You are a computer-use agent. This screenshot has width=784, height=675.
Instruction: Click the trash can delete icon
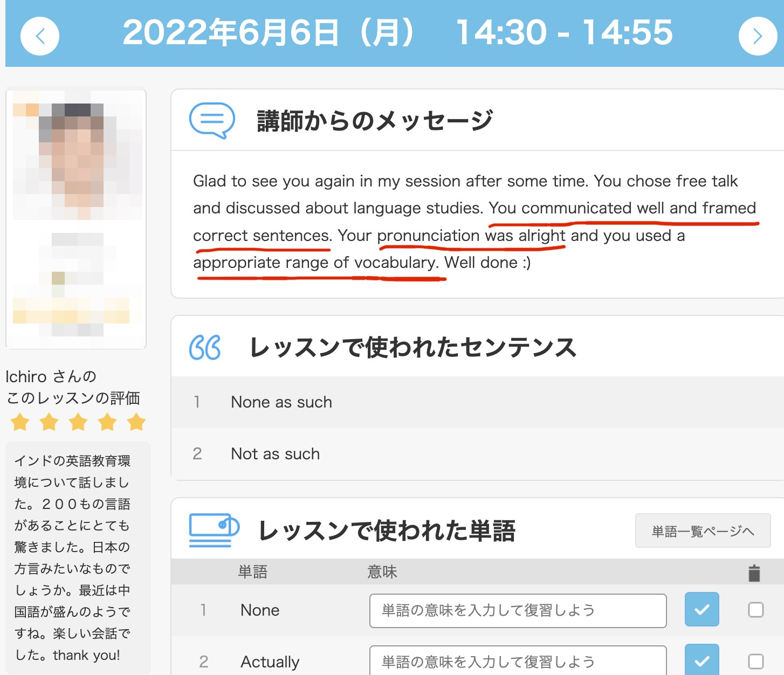(754, 573)
